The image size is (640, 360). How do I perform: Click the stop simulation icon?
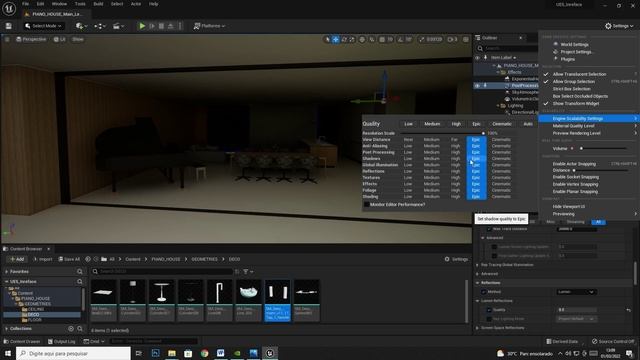(x=161, y=26)
